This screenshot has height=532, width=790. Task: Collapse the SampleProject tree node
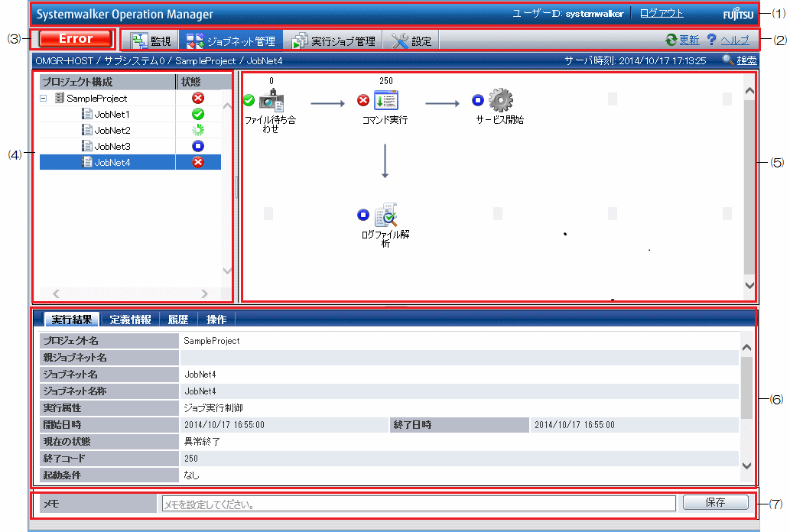tap(44, 99)
